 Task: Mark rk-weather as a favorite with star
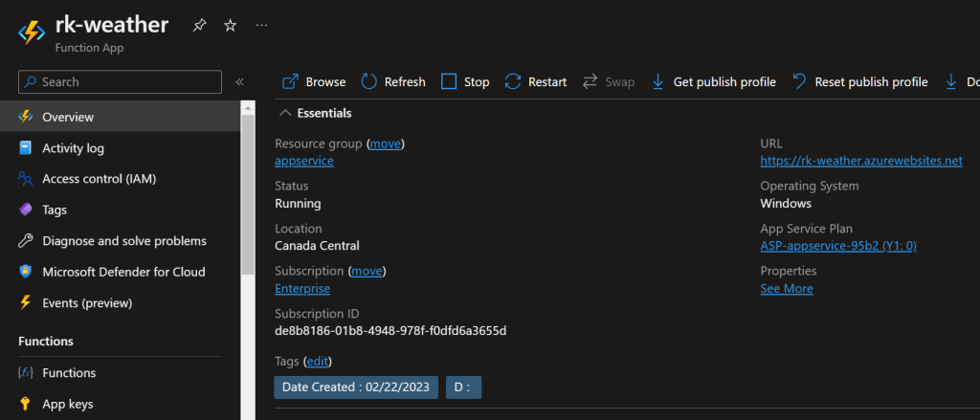tap(230, 26)
